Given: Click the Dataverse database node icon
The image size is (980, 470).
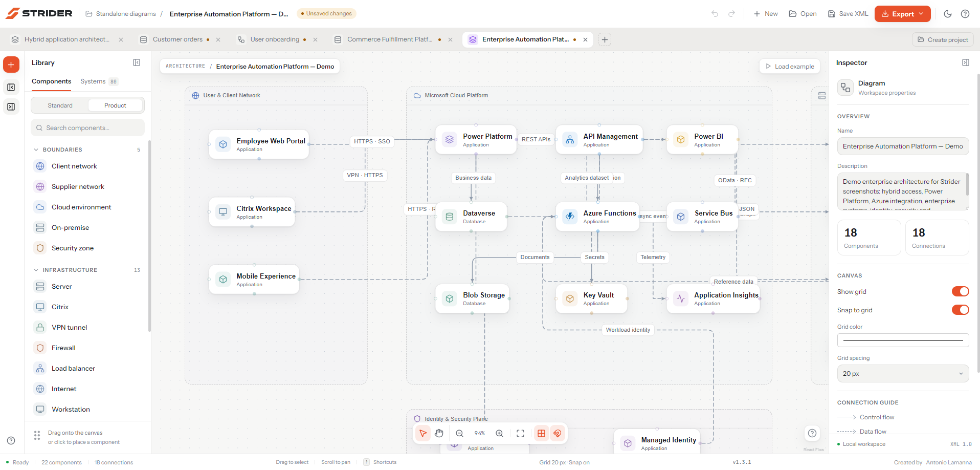Looking at the screenshot, I should click(450, 217).
